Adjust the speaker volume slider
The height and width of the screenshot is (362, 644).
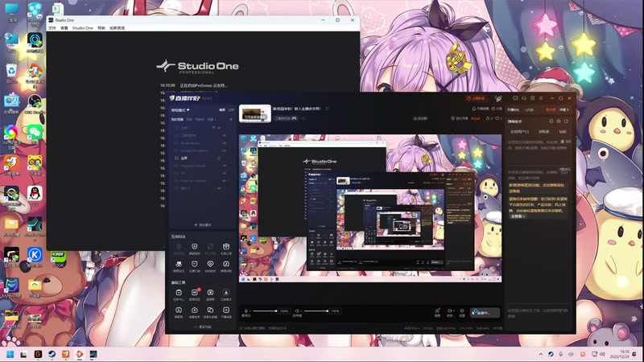(316, 311)
